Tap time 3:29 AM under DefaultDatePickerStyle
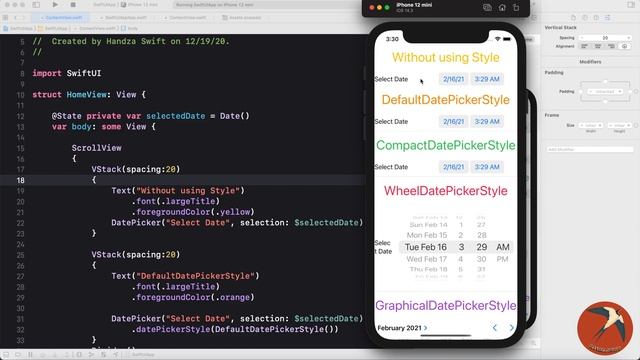Image resolution: width=640 pixels, height=360 pixels. (x=487, y=121)
